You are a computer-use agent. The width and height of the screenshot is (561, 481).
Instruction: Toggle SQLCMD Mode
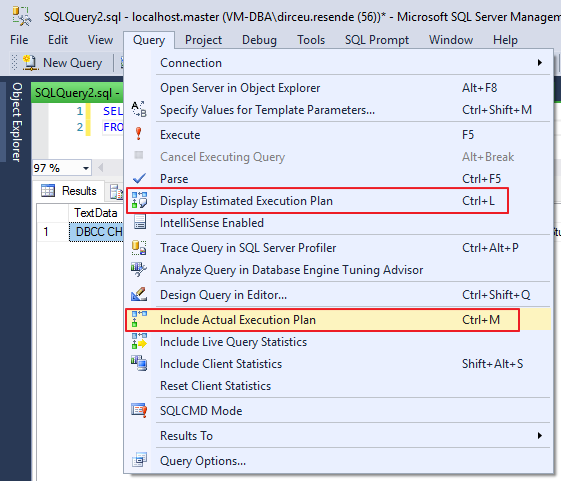(337, 410)
